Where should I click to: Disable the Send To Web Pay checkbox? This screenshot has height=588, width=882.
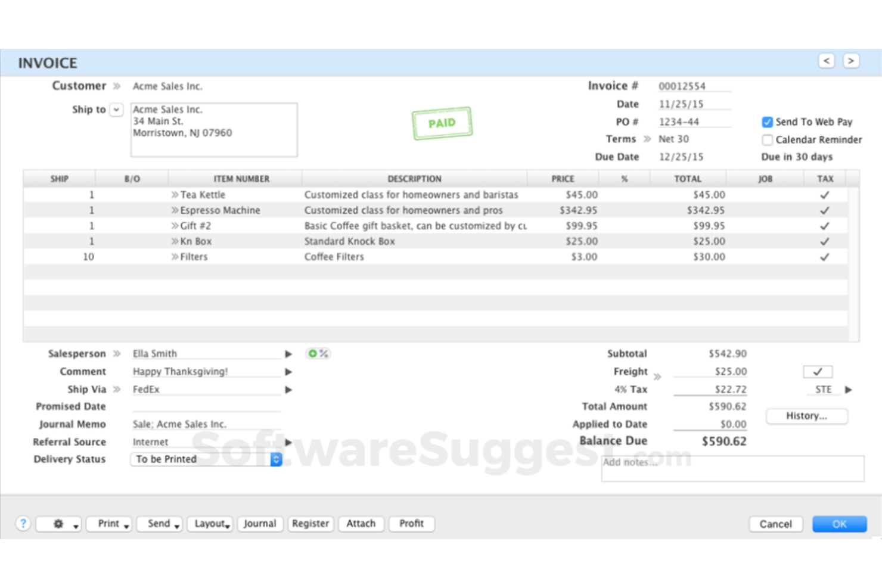pyautogui.click(x=767, y=122)
